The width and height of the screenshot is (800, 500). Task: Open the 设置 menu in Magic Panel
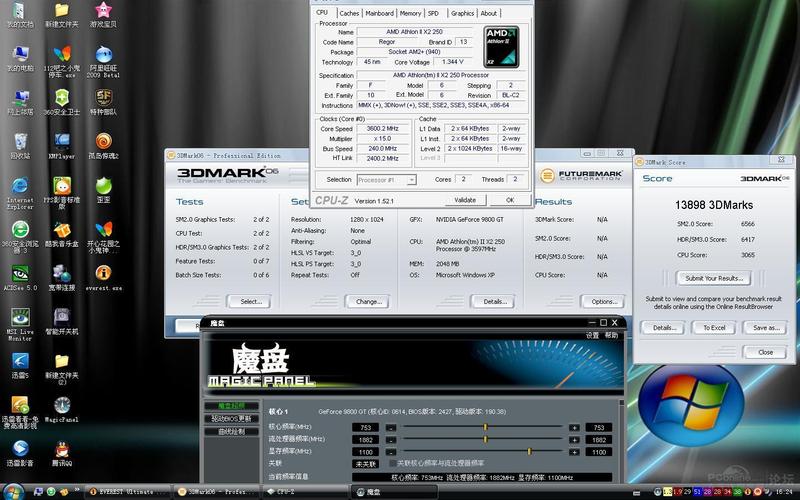pos(592,335)
